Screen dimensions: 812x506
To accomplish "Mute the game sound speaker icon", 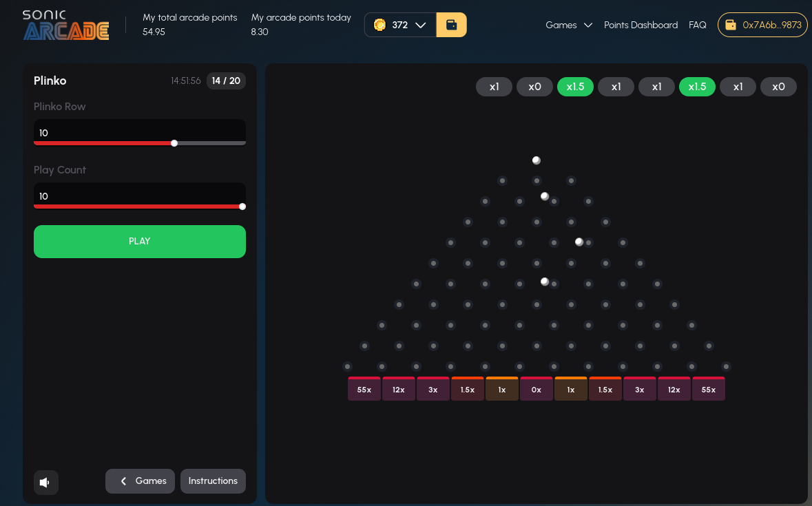I will [45, 482].
